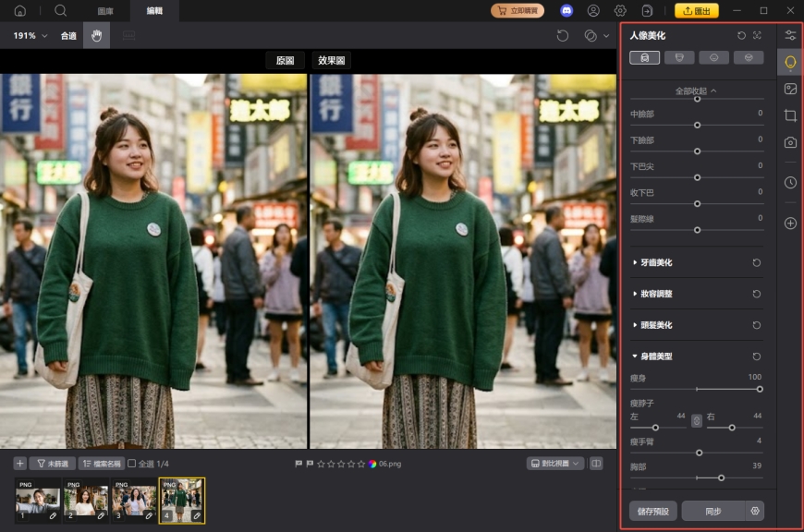804x532 pixels.
Task: Enable the 未篩選 filter toggle
Action: (x=55, y=465)
